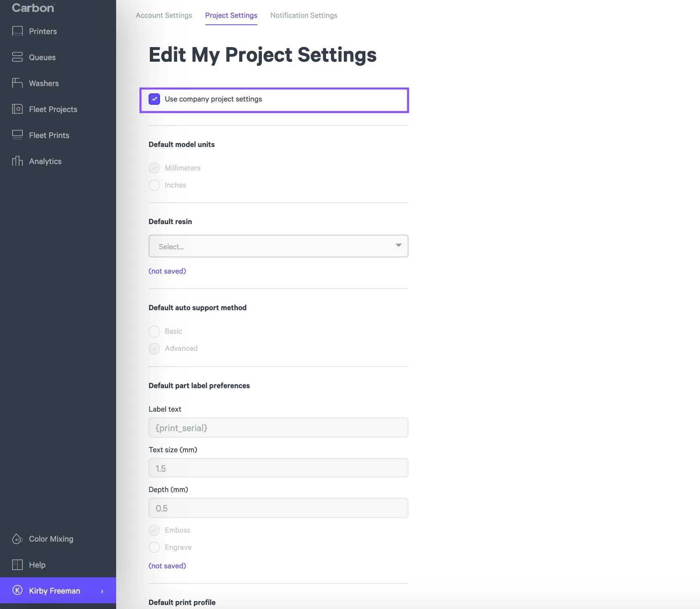This screenshot has width=700, height=609.
Task: Navigate to Fleet Projects
Action: click(x=53, y=109)
